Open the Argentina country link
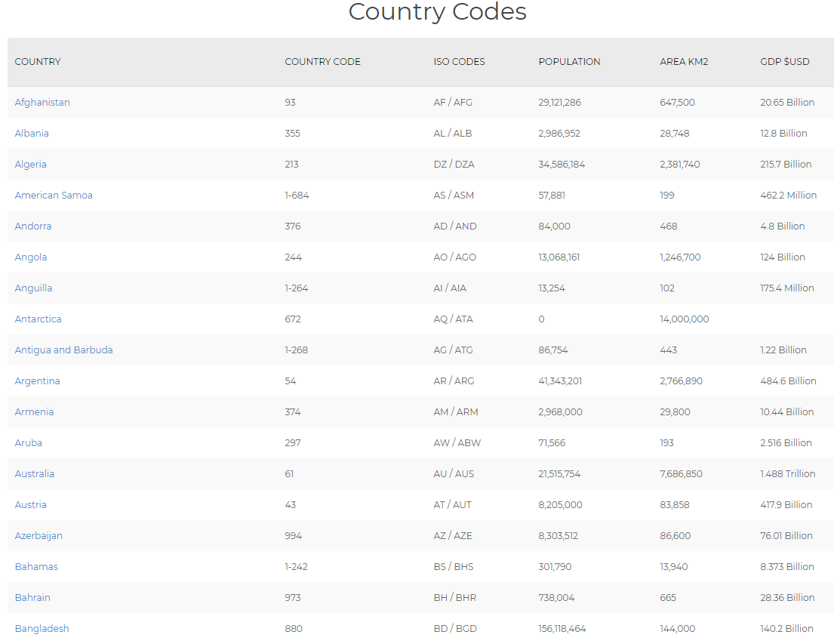 tap(37, 381)
